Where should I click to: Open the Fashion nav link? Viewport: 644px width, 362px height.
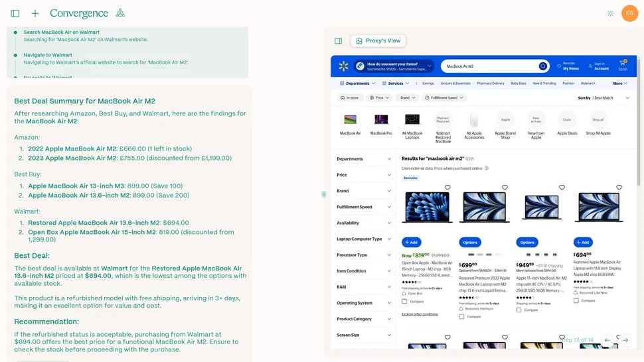pos(568,84)
